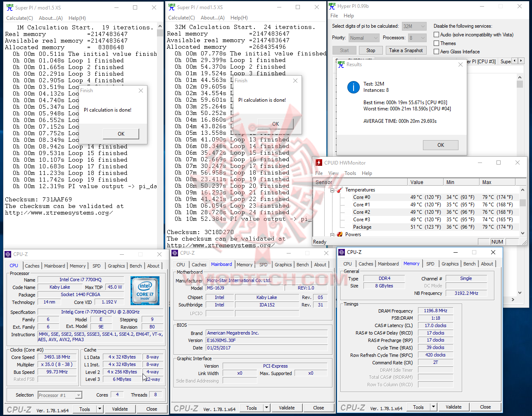
Task: Click the Close button in the Memory CPU-Z window
Action: click(485, 407)
